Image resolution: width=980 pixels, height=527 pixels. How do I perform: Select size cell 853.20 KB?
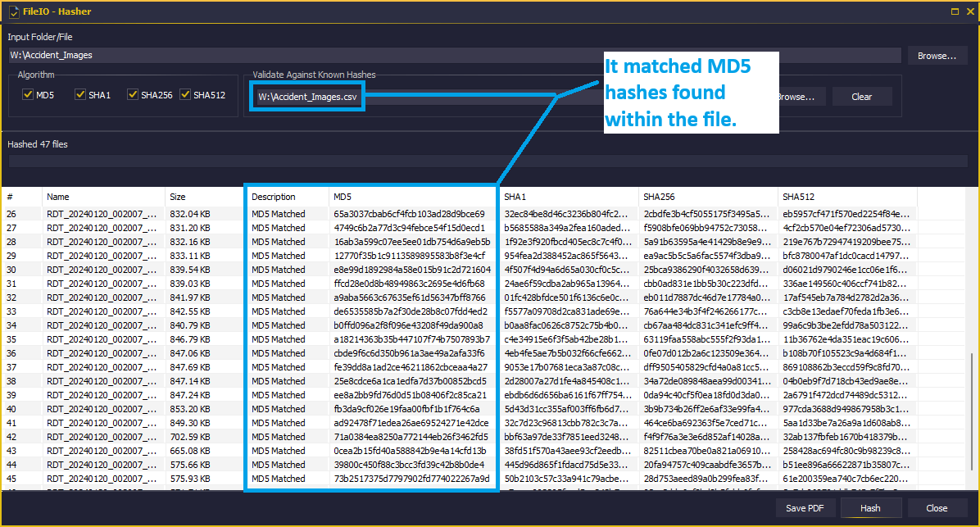click(x=190, y=409)
